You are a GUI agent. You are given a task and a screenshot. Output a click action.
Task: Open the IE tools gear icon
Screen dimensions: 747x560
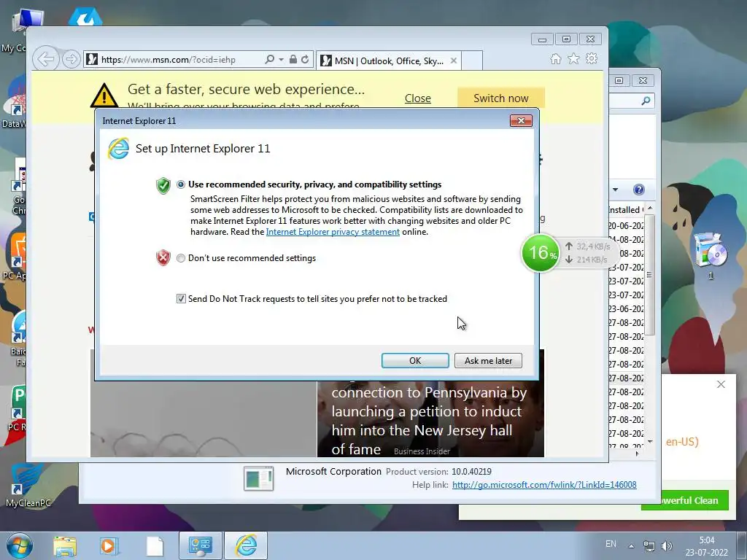(x=592, y=58)
